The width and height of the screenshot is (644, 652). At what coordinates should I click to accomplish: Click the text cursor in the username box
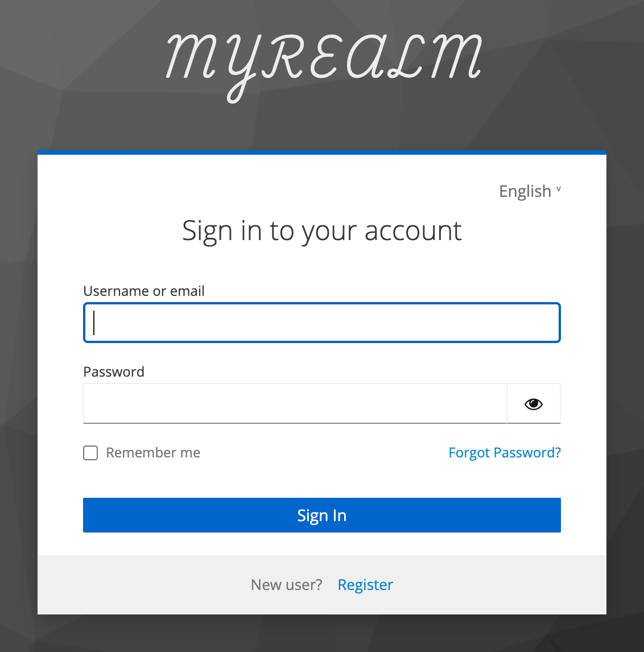[94, 323]
